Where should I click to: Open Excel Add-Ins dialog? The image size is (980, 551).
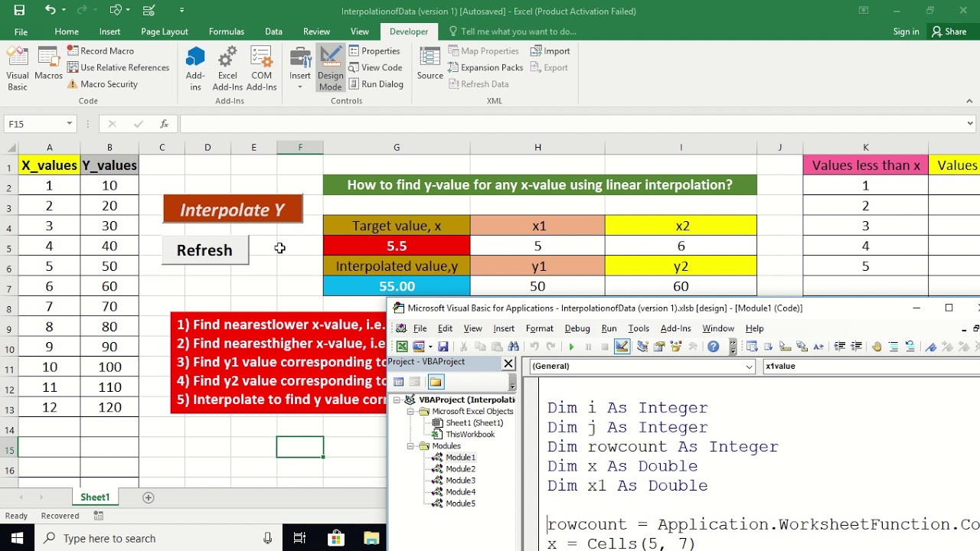[x=227, y=67]
